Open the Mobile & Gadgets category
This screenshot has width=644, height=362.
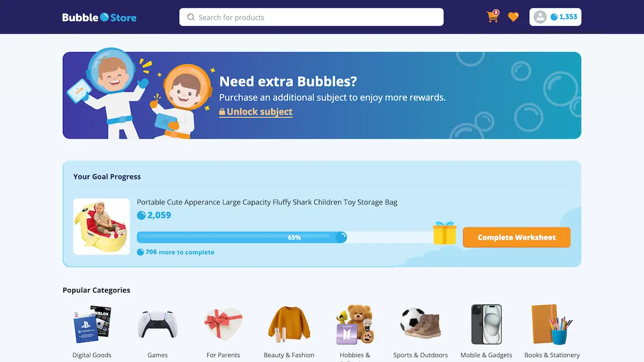point(486,332)
